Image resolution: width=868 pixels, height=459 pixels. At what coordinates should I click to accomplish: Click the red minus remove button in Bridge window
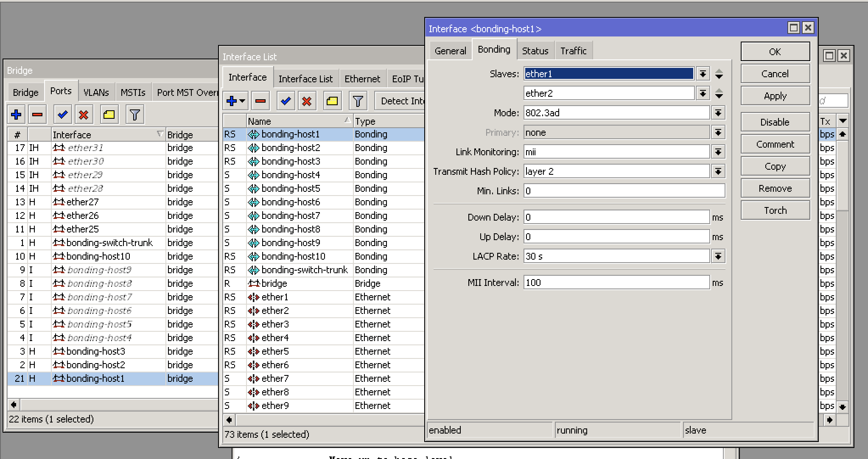click(37, 115)
